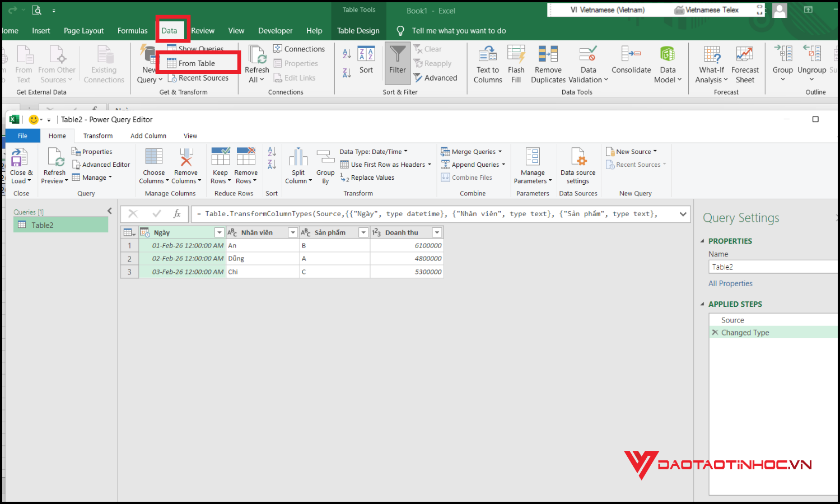Open Data source settings
This screenshot has width=840, height=504.
click(577, 166)
